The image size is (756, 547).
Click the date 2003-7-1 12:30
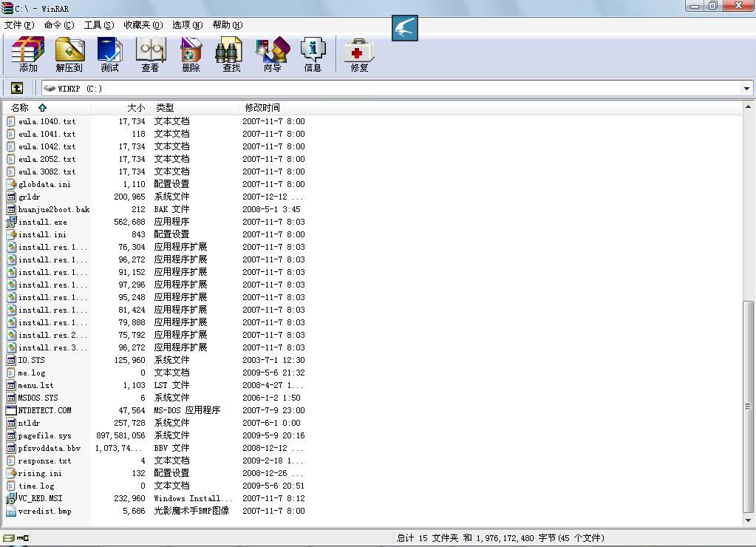point(273,360)
